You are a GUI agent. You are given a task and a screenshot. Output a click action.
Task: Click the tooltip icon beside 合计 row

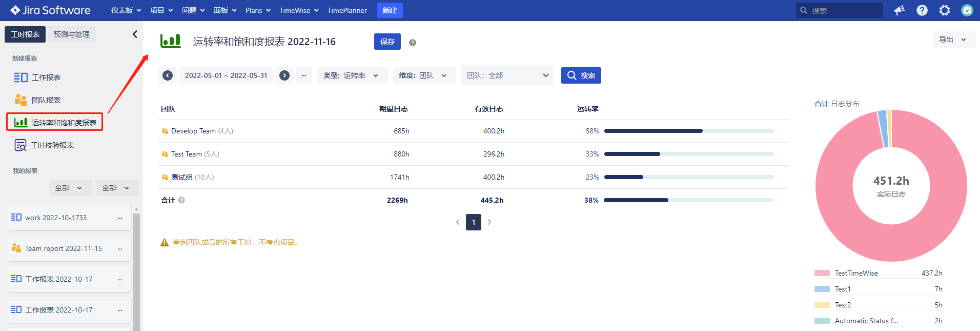tap(181, 200)
